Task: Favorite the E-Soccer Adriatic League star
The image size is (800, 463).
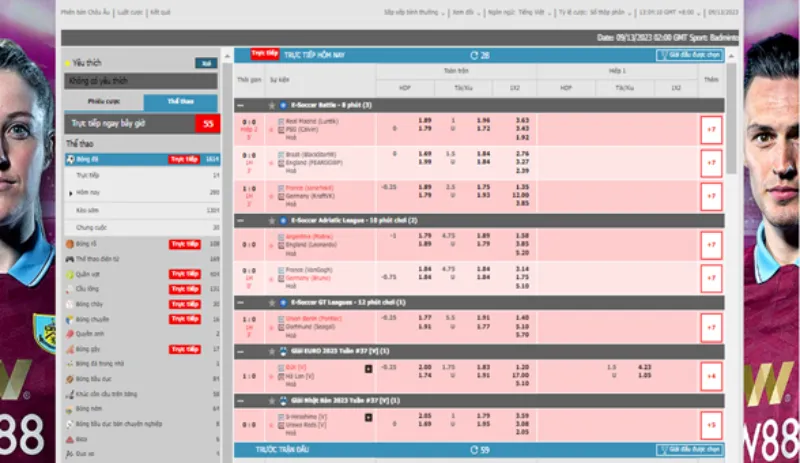Action: pyautogui.click(x=271, y=221)
